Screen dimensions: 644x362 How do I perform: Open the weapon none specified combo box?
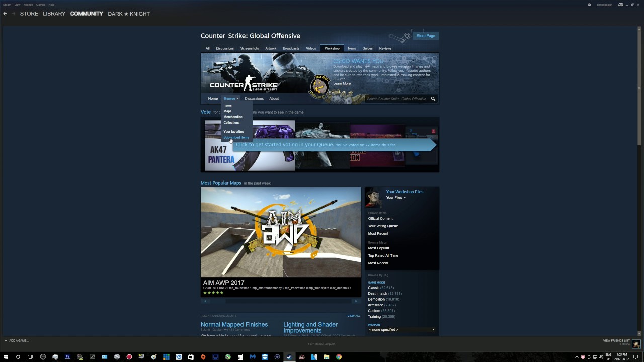click(401, 330)
